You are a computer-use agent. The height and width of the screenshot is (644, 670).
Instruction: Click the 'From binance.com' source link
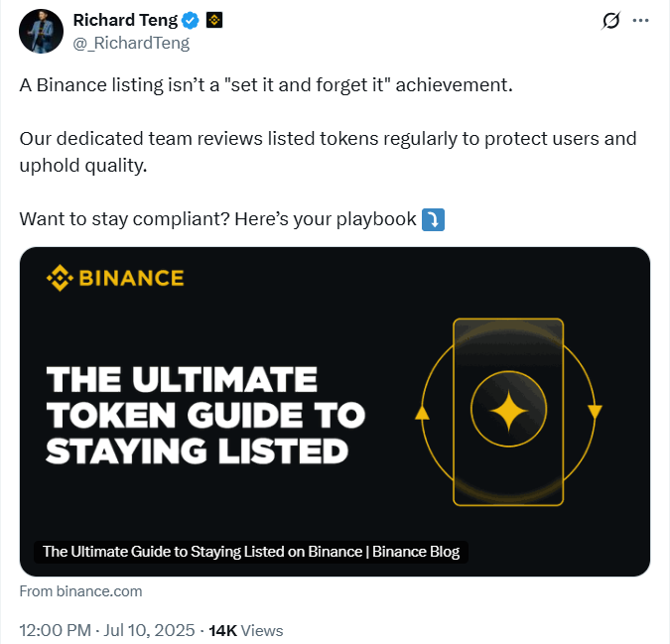point(80,591)
